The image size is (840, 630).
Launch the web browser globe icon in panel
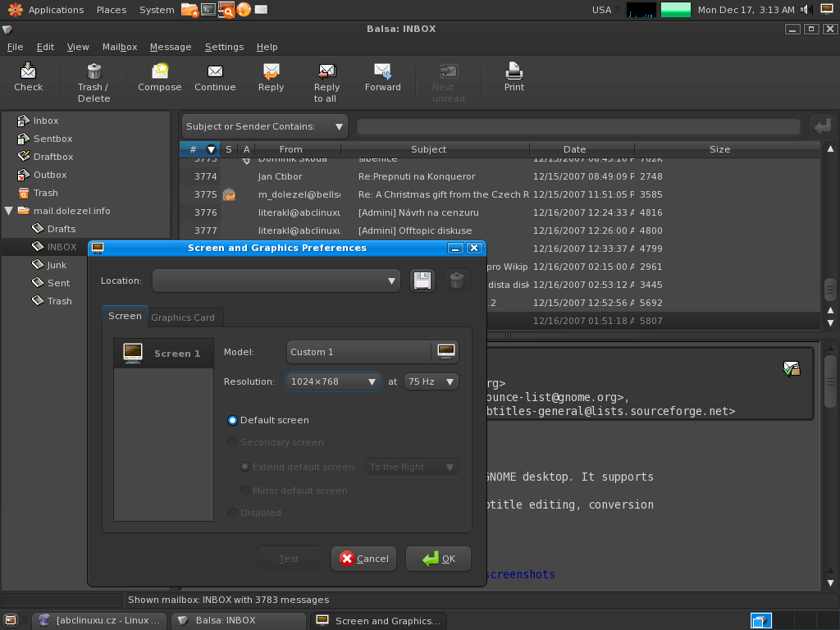tap(244, 9)
